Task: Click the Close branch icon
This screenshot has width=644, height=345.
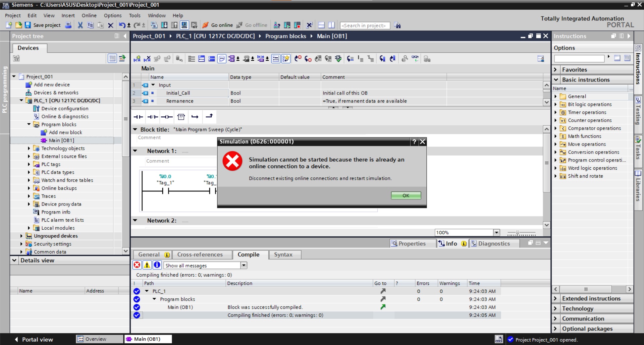Action: 209,116
